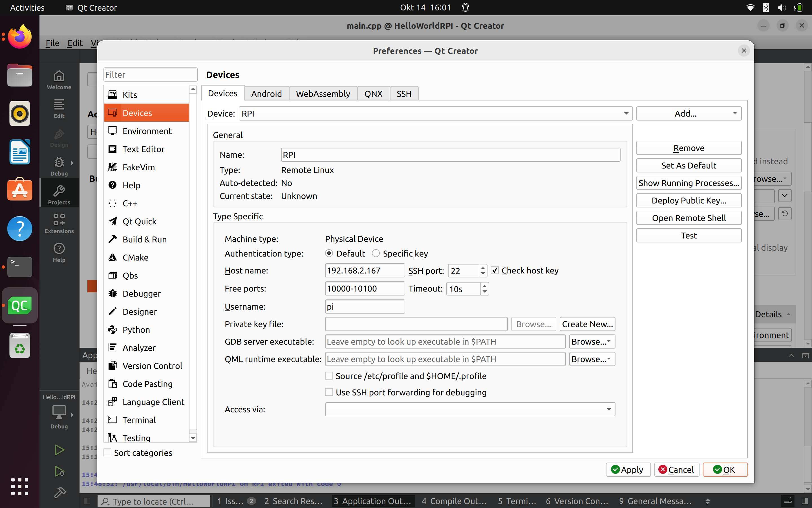
Task: Open the File menu
Action: (52, 43)
